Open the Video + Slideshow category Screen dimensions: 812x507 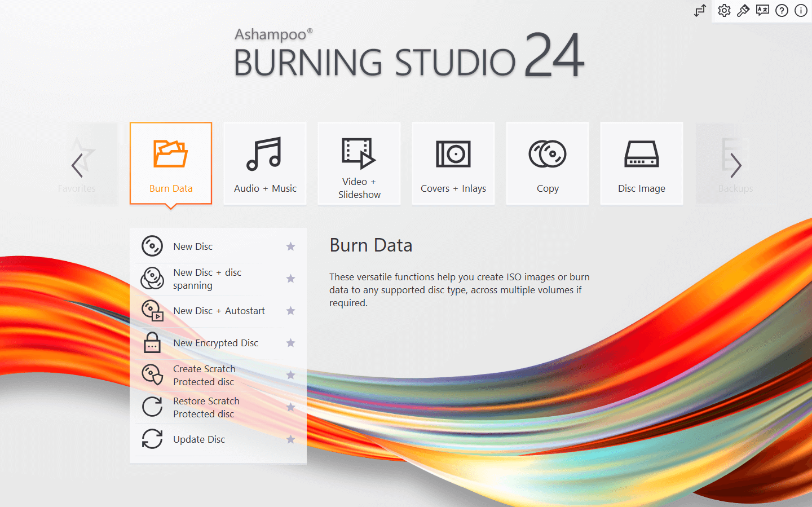pos(359,164)
